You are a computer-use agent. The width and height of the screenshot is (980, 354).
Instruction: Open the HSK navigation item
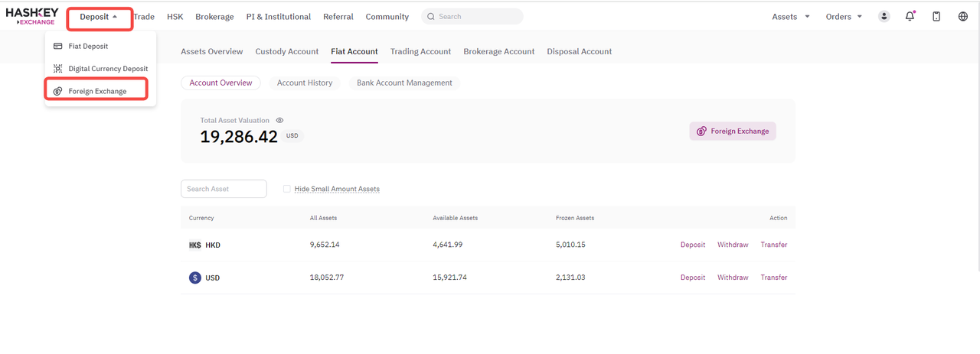coord(175,17)
